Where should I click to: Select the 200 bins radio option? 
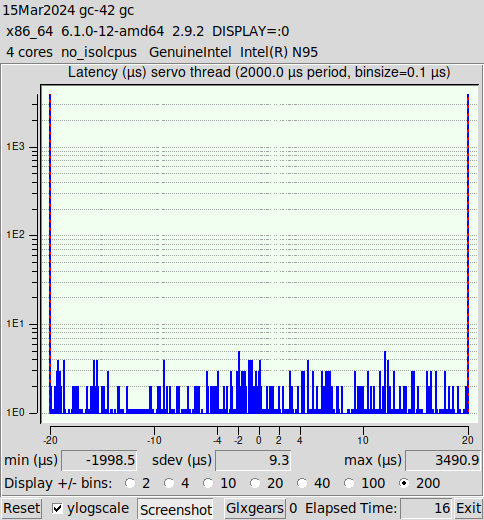(404, 483)
